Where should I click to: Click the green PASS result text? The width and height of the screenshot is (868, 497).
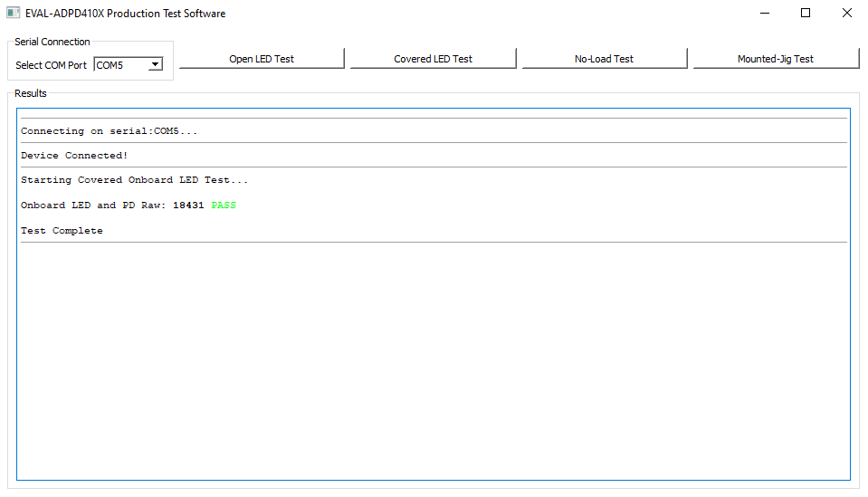pos(224,205)
